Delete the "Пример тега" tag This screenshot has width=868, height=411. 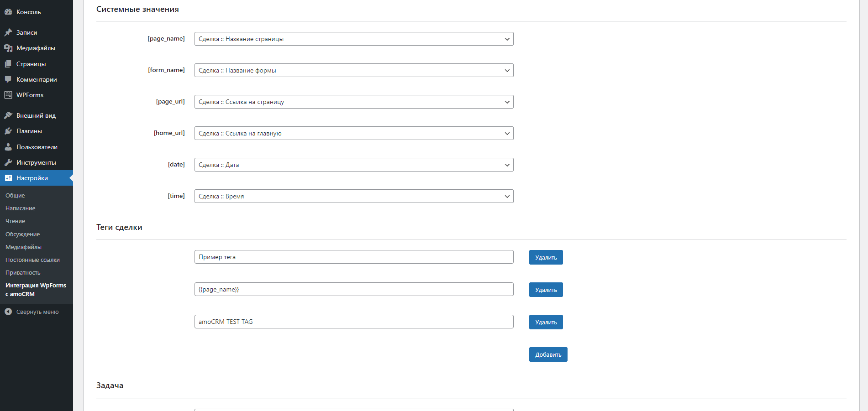point(546,257)
